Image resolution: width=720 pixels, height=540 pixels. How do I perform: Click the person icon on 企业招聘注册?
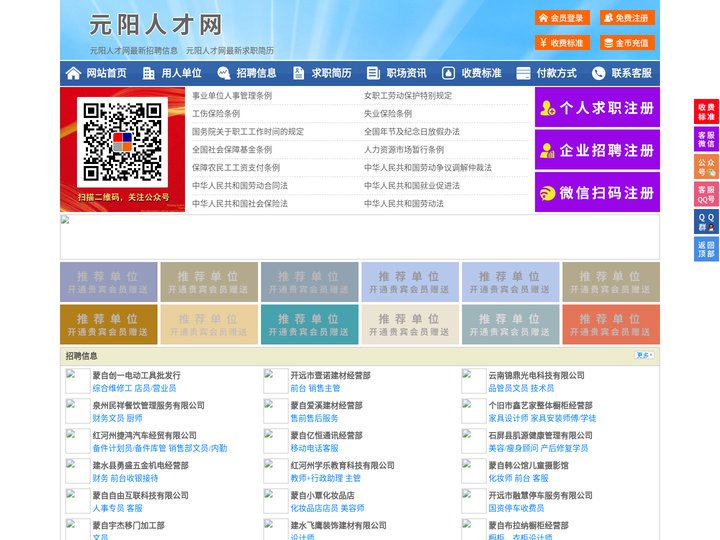point(547,150)
